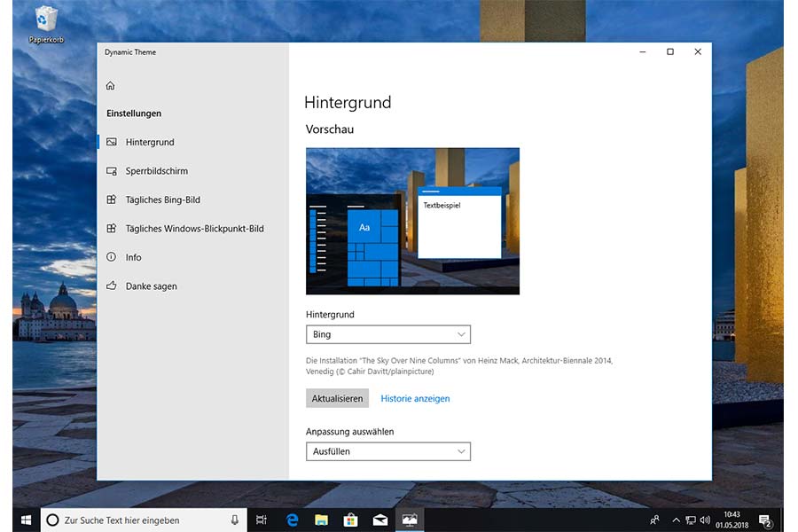Open Sperrbildschirm settings page

(x=193, y=171)
